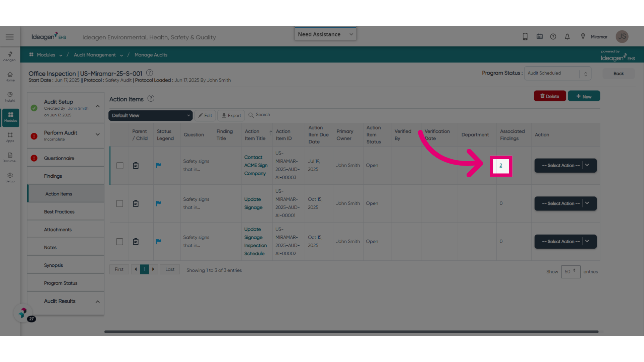Click clipboard icon in AI-00002 row
Screen dimensions: 644x362
coord(136,242)
